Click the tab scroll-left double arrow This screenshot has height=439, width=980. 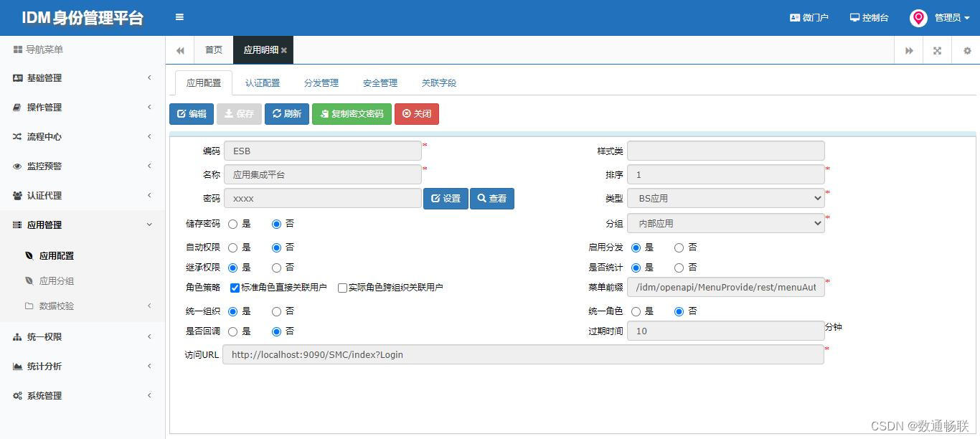(x=180, y=50)
